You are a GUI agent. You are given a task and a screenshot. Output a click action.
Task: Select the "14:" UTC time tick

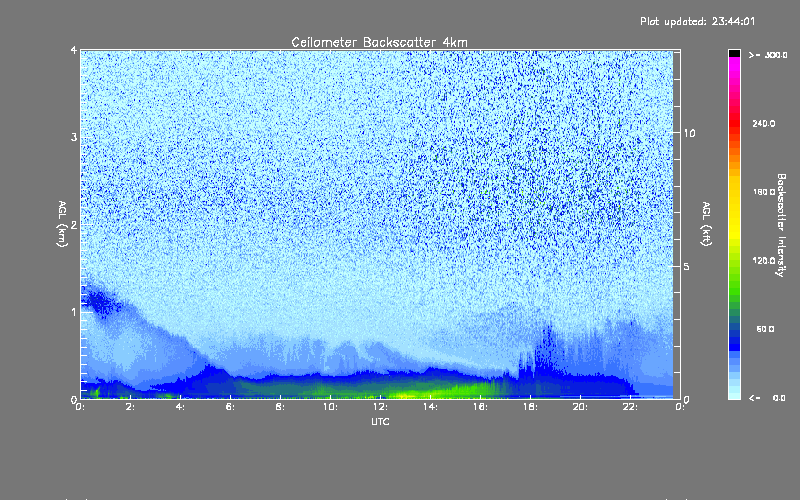point(430,407)
